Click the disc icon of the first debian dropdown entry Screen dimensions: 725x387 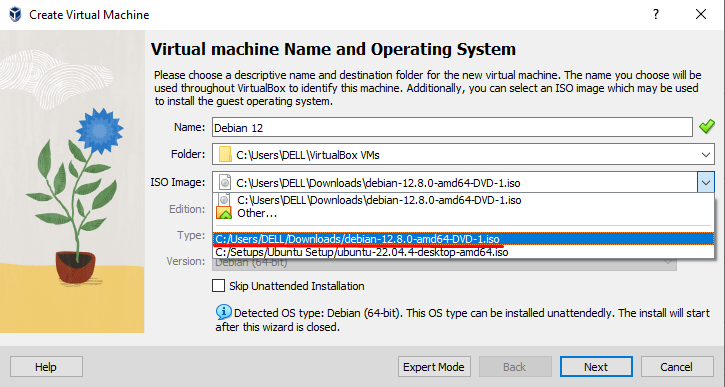coord(224,200)
